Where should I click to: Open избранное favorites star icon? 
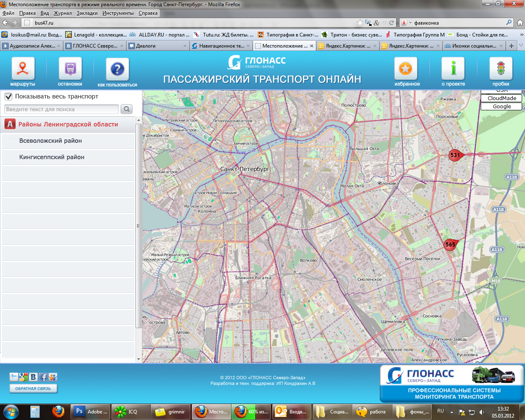tap(406, 69)
